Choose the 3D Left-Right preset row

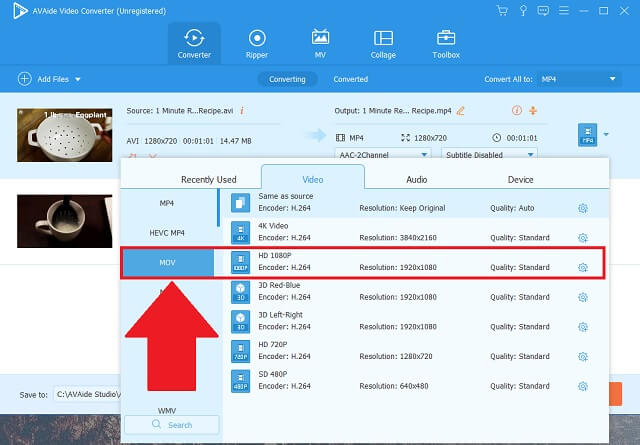click(x=416, y=321)
